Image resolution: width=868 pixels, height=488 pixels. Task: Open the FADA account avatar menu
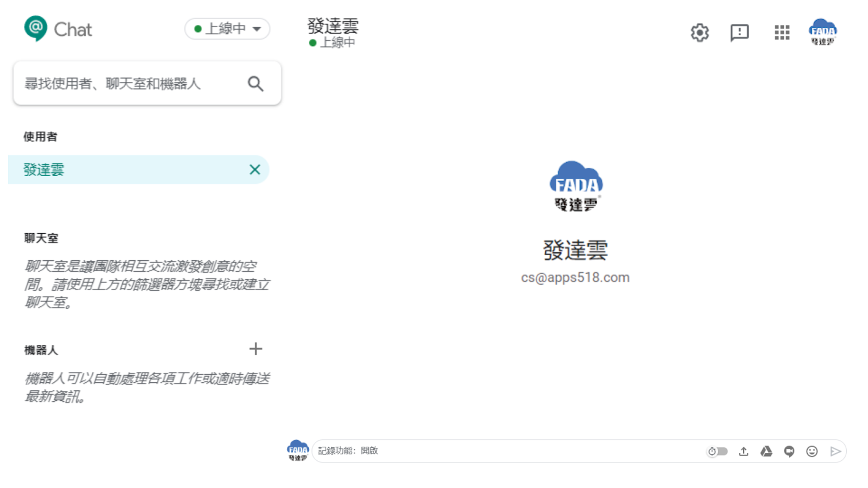pos(823,32)
